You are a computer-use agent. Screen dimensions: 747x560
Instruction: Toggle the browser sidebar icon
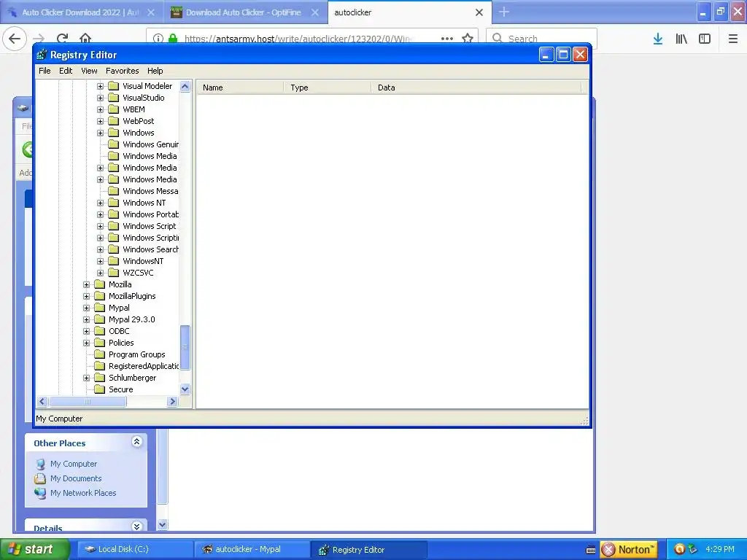point(705,39)
